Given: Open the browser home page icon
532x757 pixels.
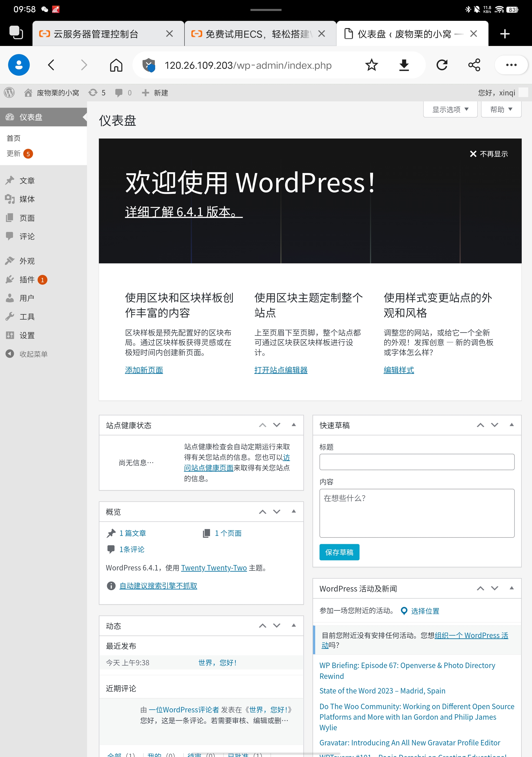Looking at the screenshot, I should (116, 65).
